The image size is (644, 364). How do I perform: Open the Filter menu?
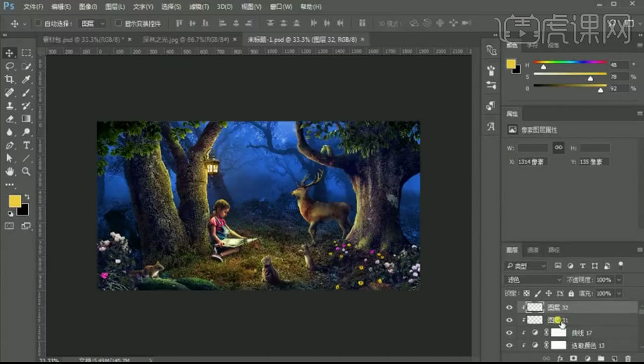coord(199,7)
